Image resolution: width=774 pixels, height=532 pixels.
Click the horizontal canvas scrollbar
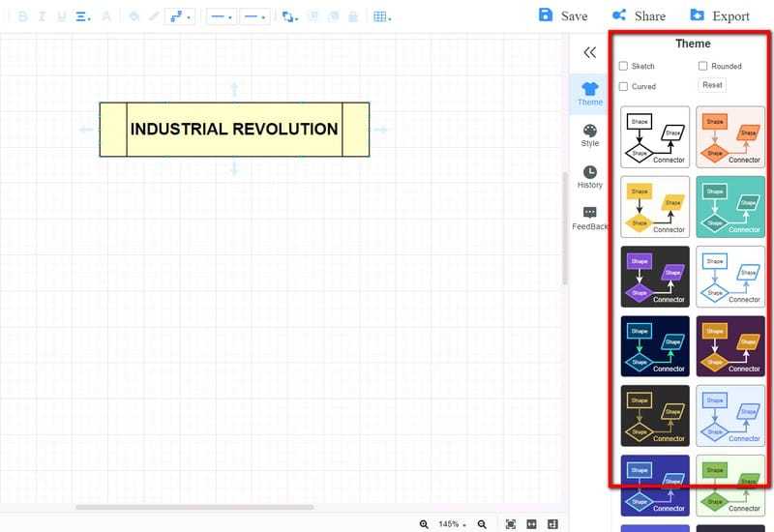194,507
